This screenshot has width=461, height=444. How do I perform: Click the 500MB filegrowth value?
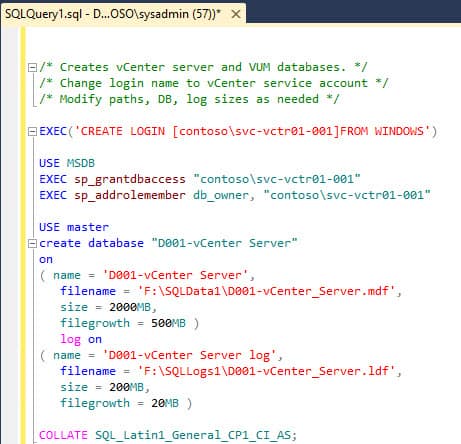168,323
